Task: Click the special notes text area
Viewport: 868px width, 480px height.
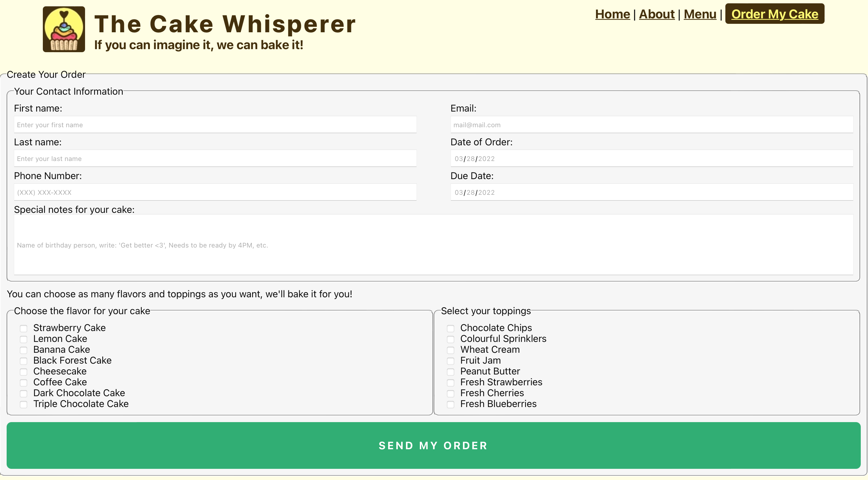Action: click(433, 245)
